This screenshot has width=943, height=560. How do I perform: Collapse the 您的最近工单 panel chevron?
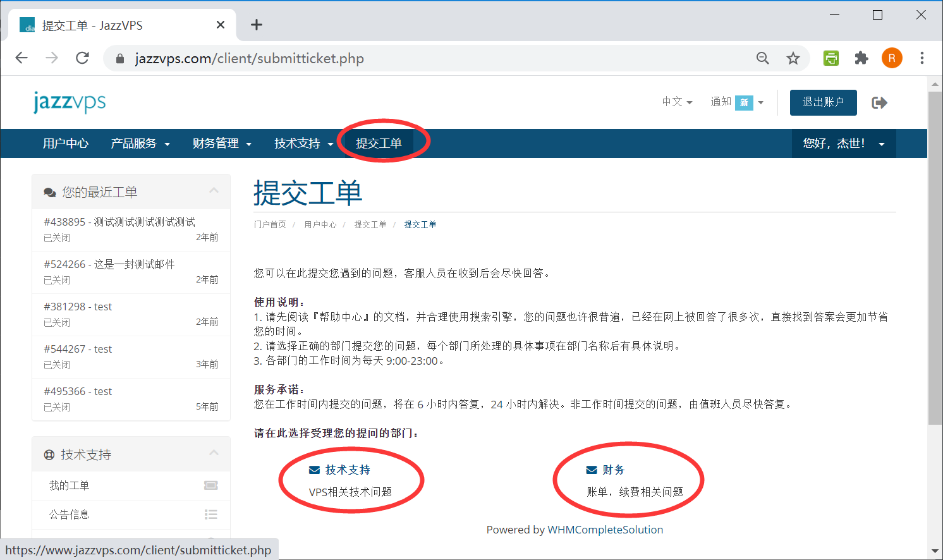[x=214, y=190]
